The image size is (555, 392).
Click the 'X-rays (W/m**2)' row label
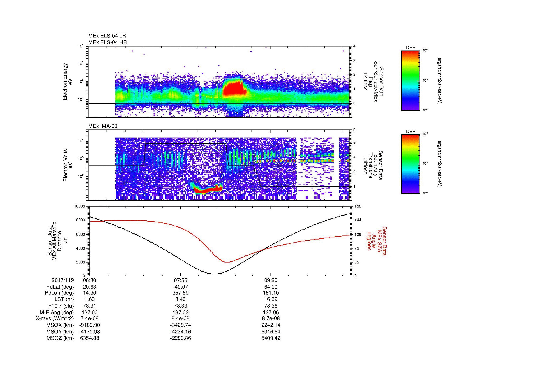(55, 318)
